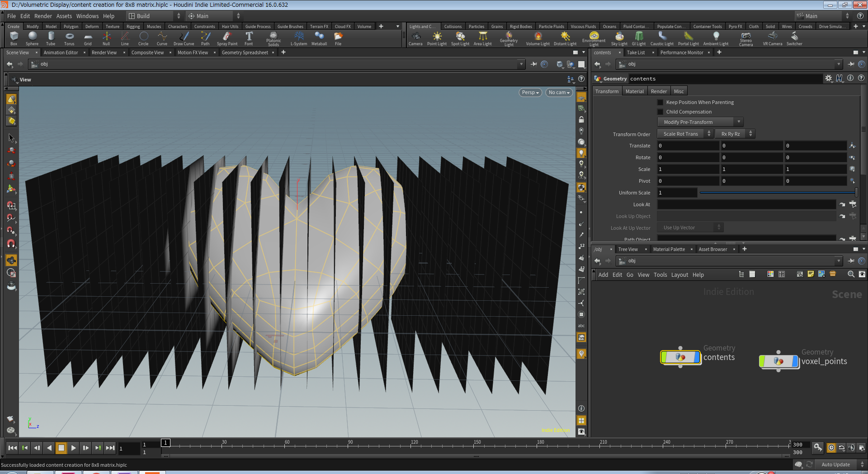
Task: Open the No cam camera menu
Action: point(559,92)
